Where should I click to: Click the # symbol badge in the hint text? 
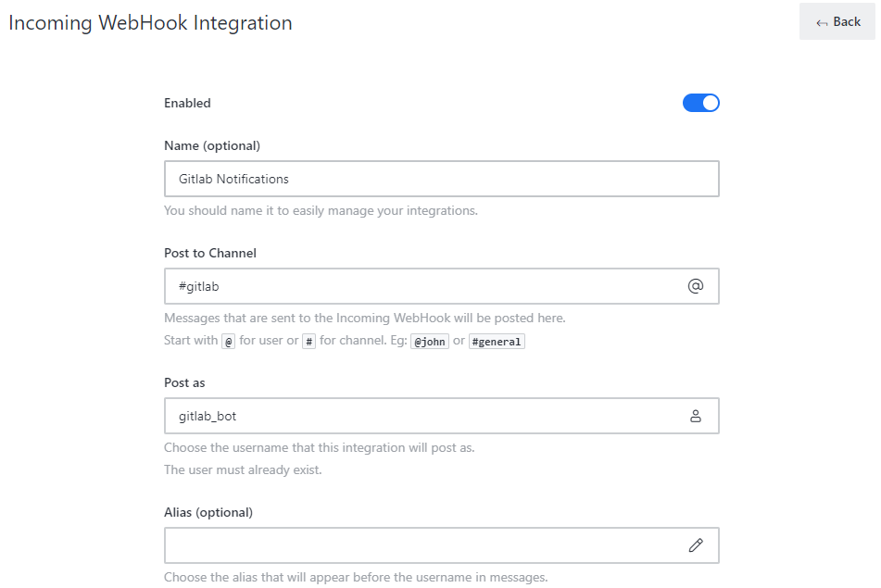(308, 341)
